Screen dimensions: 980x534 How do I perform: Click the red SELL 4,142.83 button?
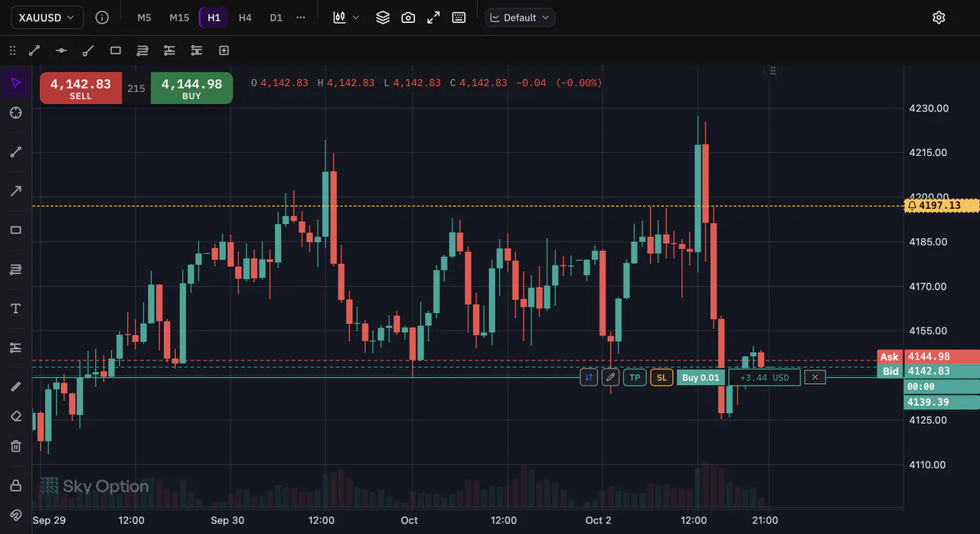coord(80,88)
